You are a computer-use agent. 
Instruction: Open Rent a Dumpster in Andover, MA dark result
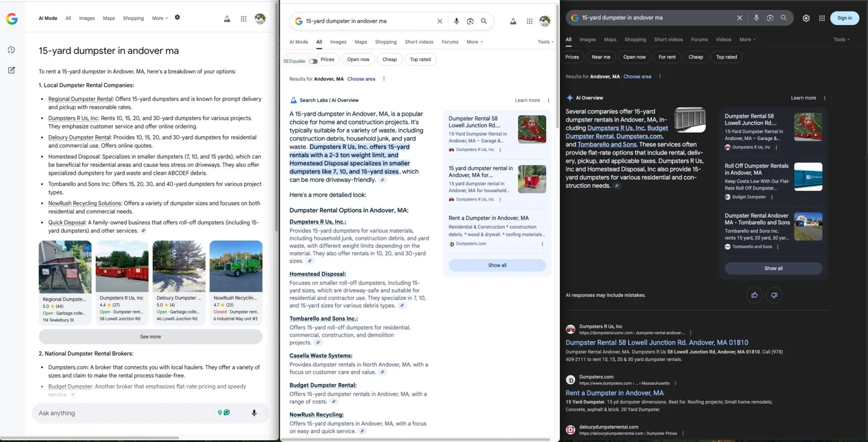(x=614, y=393)
